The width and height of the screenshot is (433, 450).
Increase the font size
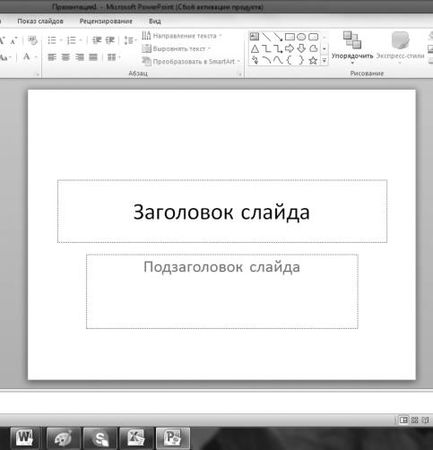2,41
